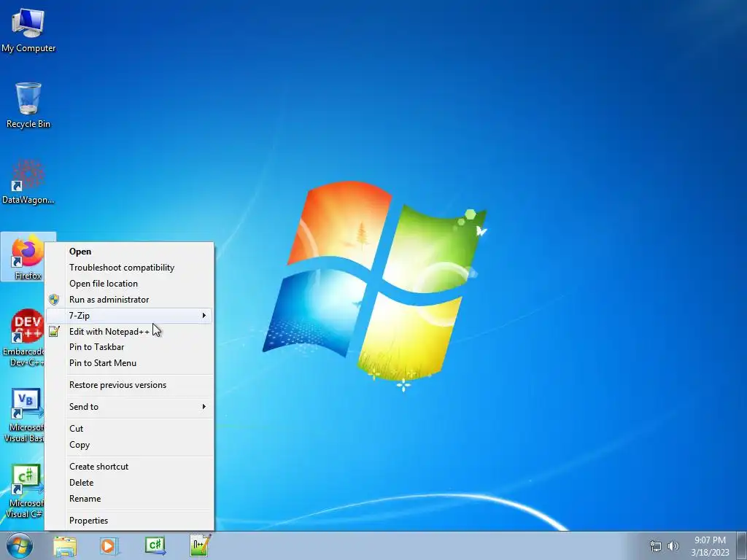
Task: Choose Pin to Taskbar
Action: coord(130,347)
